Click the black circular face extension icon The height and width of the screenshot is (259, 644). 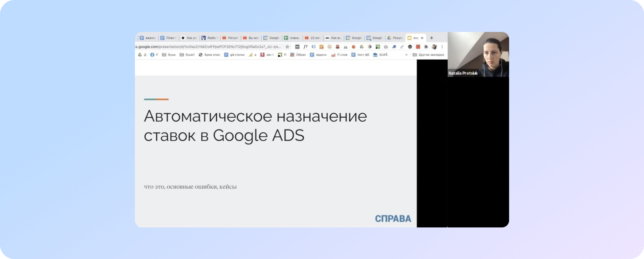point(410,47)
